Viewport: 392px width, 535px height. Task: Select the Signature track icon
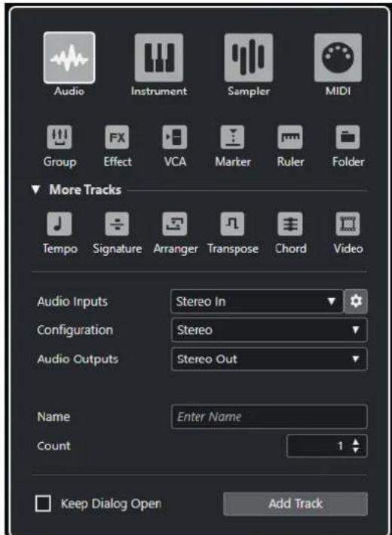[x=117, y=224]
